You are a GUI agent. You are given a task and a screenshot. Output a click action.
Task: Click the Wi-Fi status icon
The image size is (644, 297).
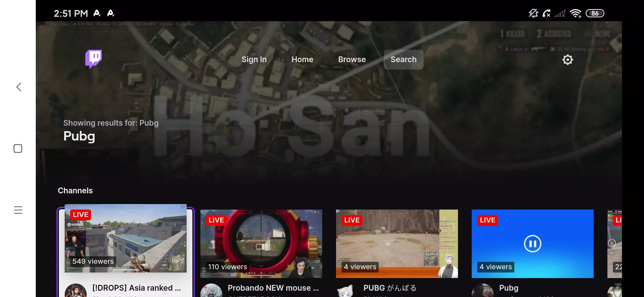coord(575,13)
